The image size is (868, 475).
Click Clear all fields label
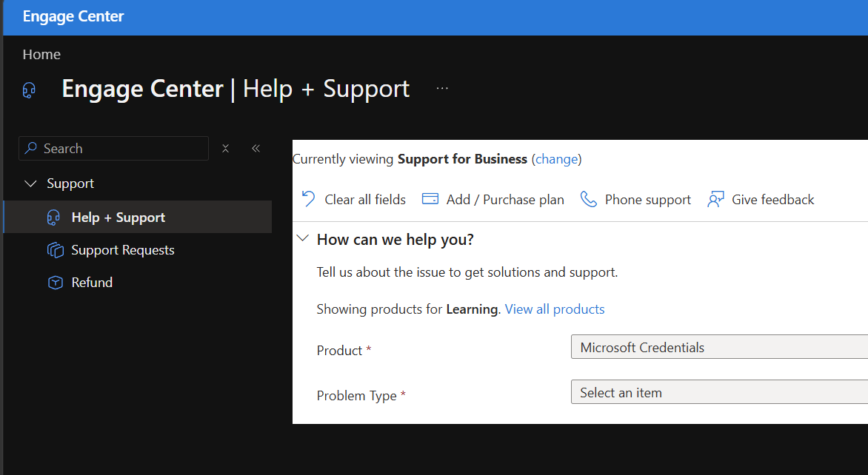pos(365,200)
